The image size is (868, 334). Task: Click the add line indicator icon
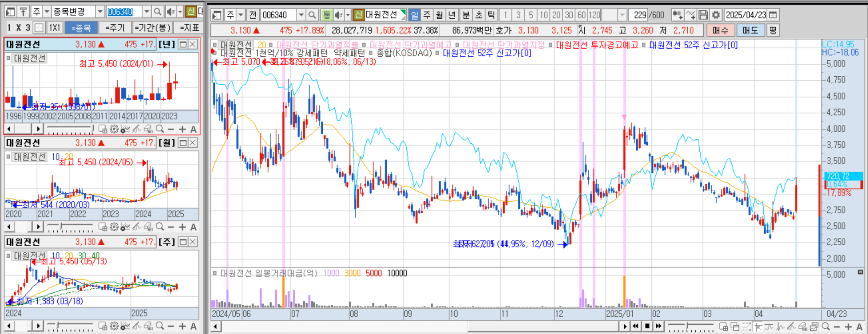pos(690,15)
